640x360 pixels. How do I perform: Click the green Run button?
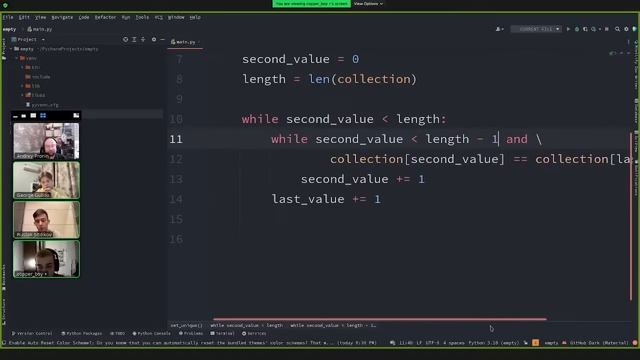click(x=568, y=29)
